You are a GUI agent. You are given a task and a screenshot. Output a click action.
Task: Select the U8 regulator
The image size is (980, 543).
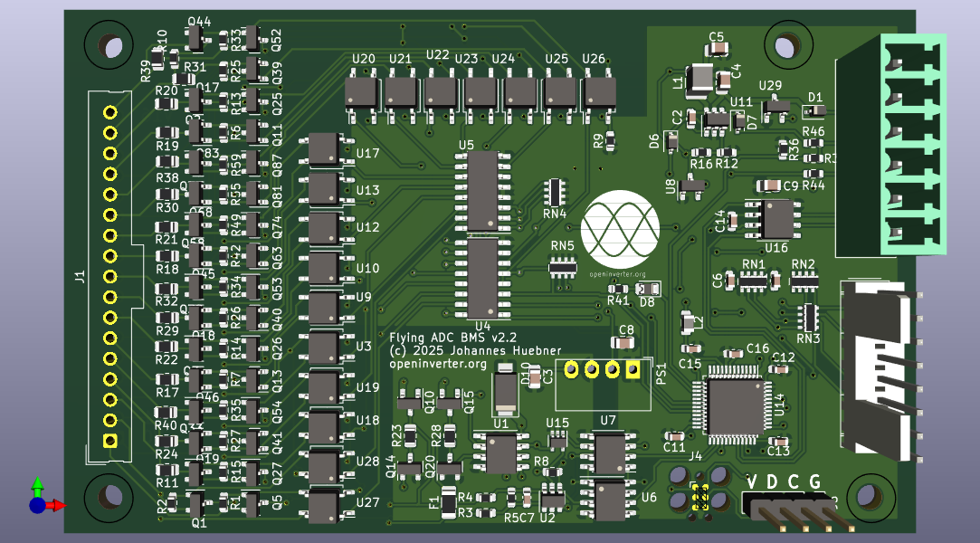[690, 186]
